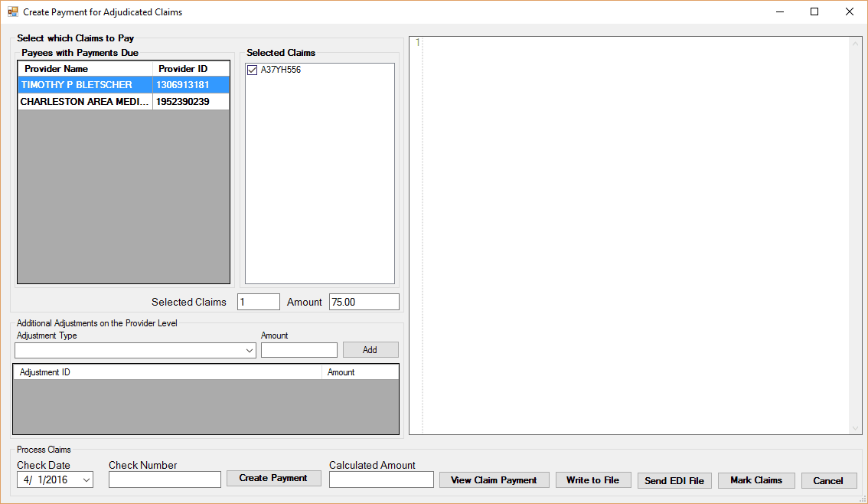Select the TIMOTHY P BLETSCHER payee row

point(84,85)
